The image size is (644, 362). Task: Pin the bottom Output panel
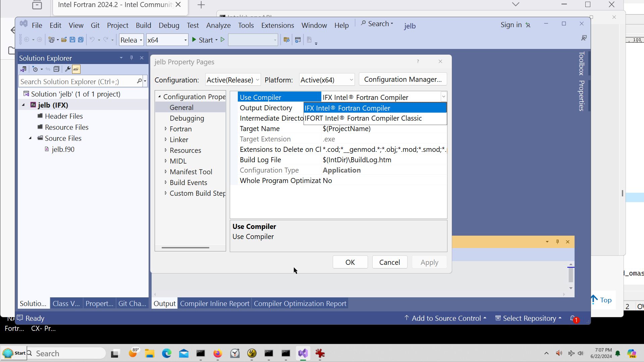point(557,242)
